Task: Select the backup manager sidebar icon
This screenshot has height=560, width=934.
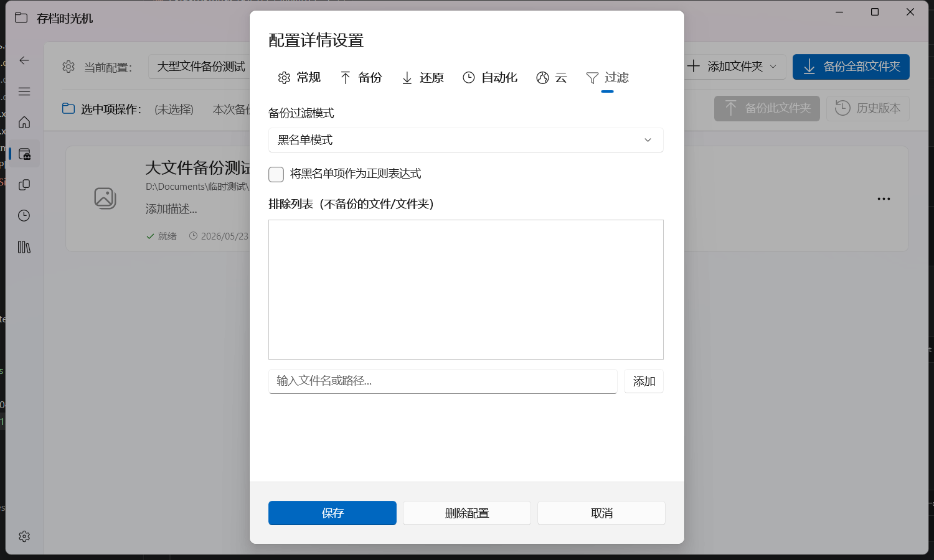Action: [24, 154]
